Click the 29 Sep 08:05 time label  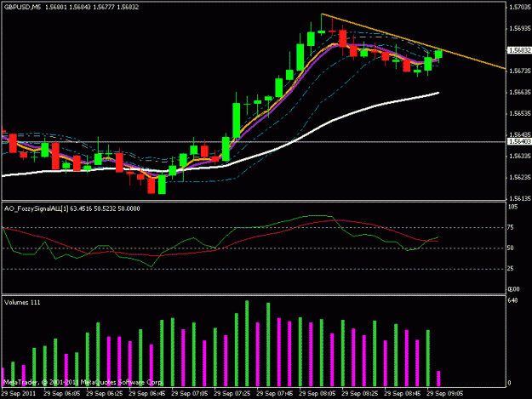[x=317, y=394]
